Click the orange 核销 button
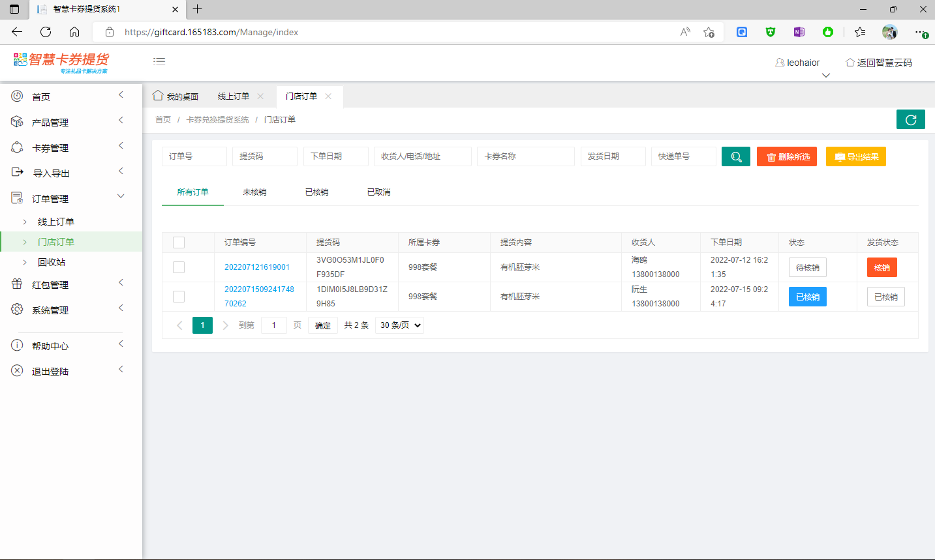The width and height of the screenshot is (935, 560). tap(881, 268)
